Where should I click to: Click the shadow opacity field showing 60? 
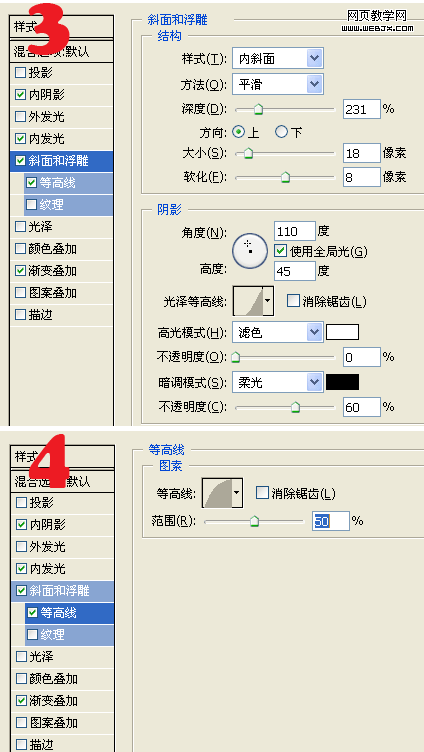point(362,407)
